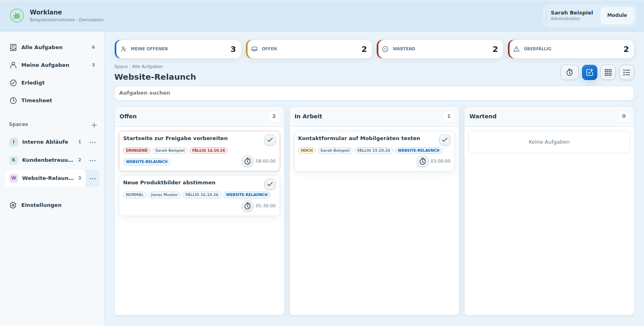Screen dimensions: 644x326
Task: Click the Meine Aufgaben person icon
Action: (x=13, y=65)
